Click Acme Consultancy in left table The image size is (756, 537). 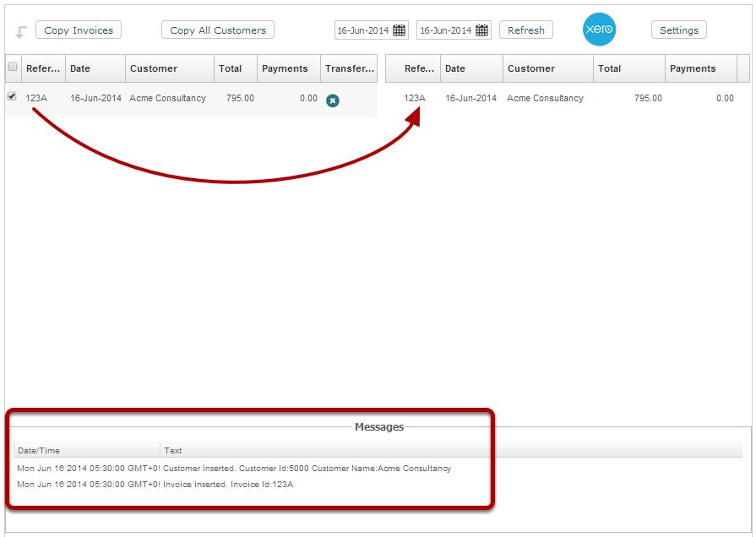tap(168, 98)
